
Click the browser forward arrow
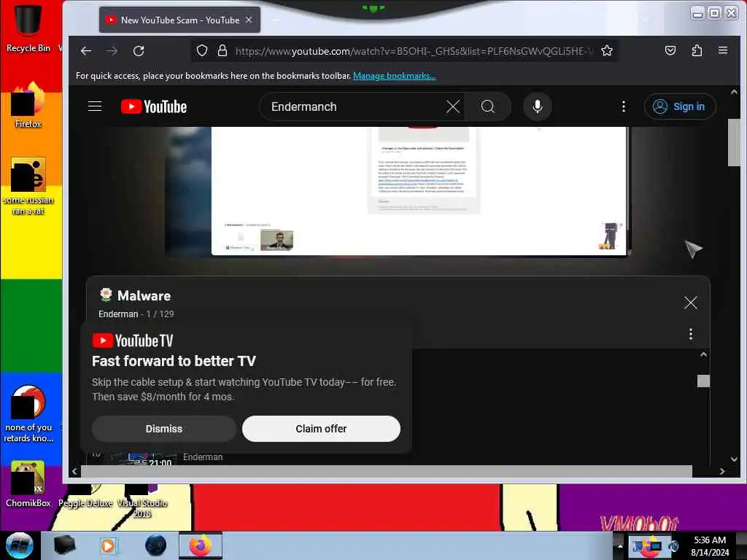(112, 51)
